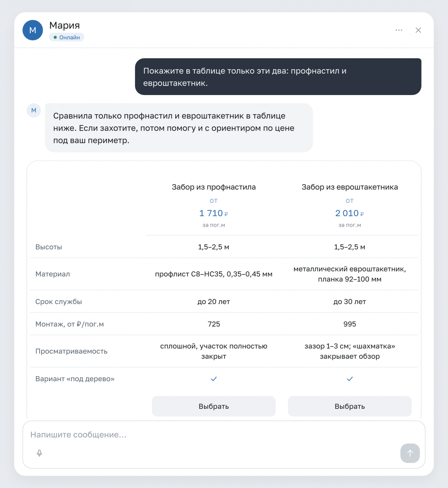The image size is (448, 488).
Task: Click the price 1 710 ₽
Action: pyautogui.click(x=214, y=213)
